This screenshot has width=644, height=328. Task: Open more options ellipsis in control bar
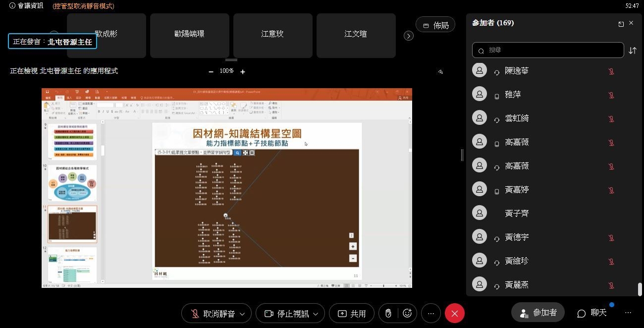point(431,313)
